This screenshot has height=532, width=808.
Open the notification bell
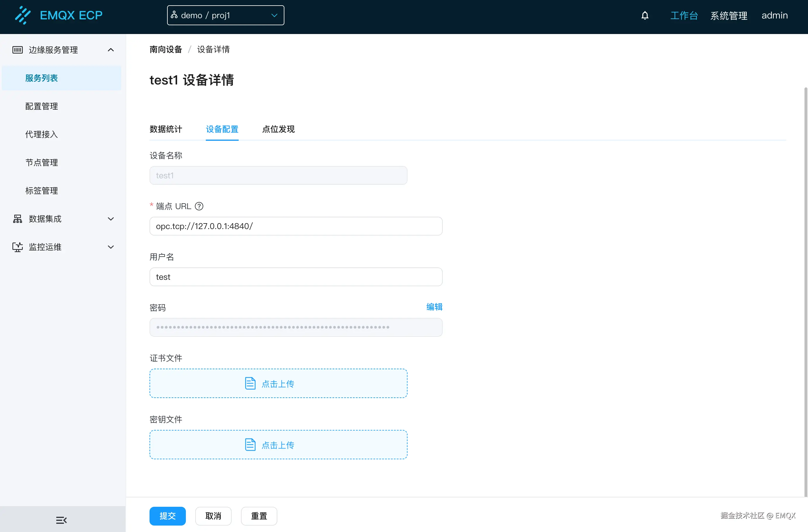click(645, 16)
